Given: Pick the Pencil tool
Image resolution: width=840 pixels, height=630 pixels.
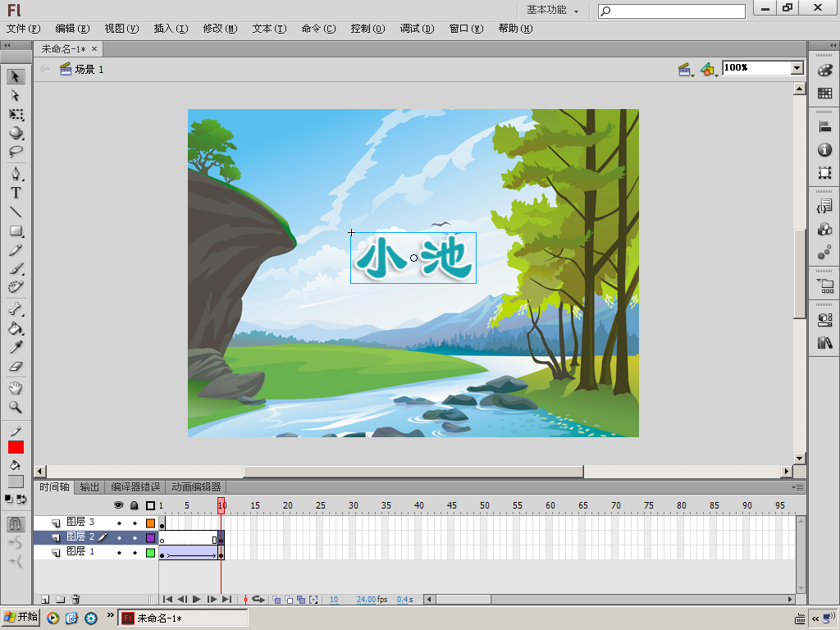Looking at the screenshot, I should (16, 250).
